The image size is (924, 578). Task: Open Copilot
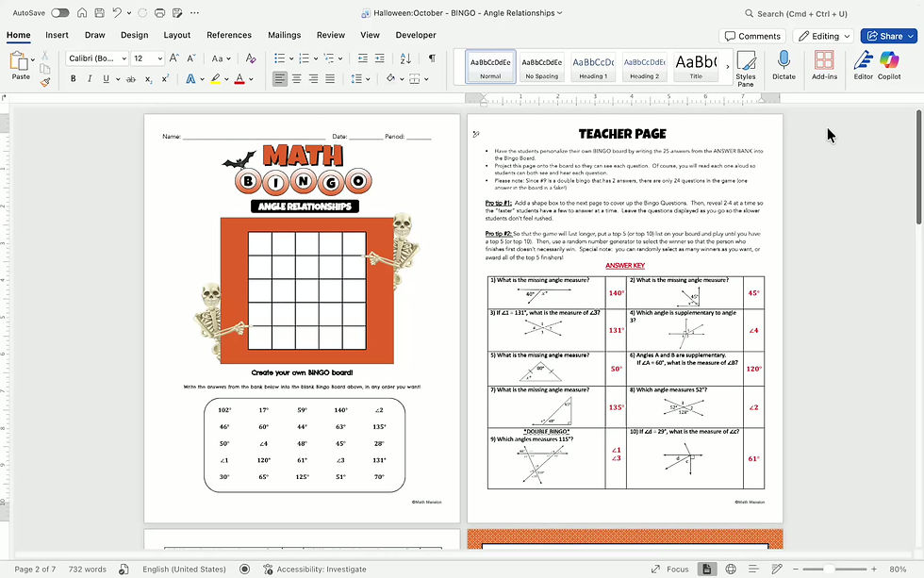(888, 65)
